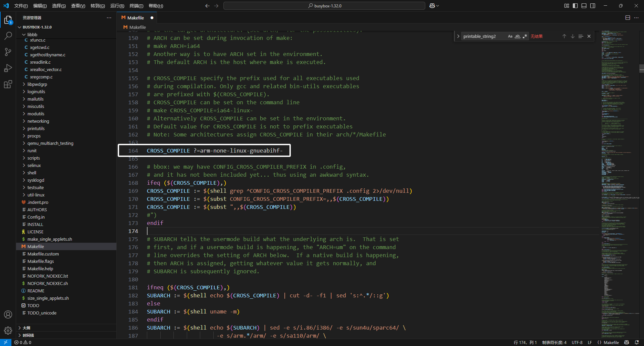Toggle the primary side bar layout icon
644x346 pixels.
tap(575, 6)
